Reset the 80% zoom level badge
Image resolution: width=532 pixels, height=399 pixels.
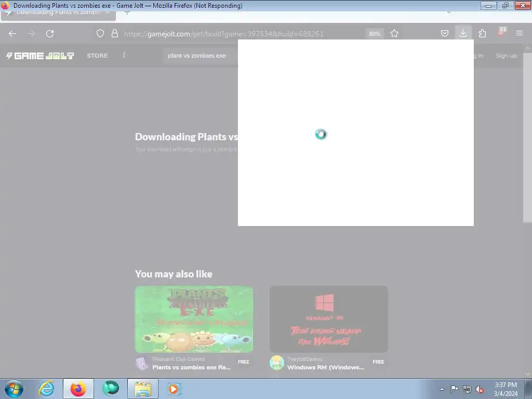click(375, 34)
